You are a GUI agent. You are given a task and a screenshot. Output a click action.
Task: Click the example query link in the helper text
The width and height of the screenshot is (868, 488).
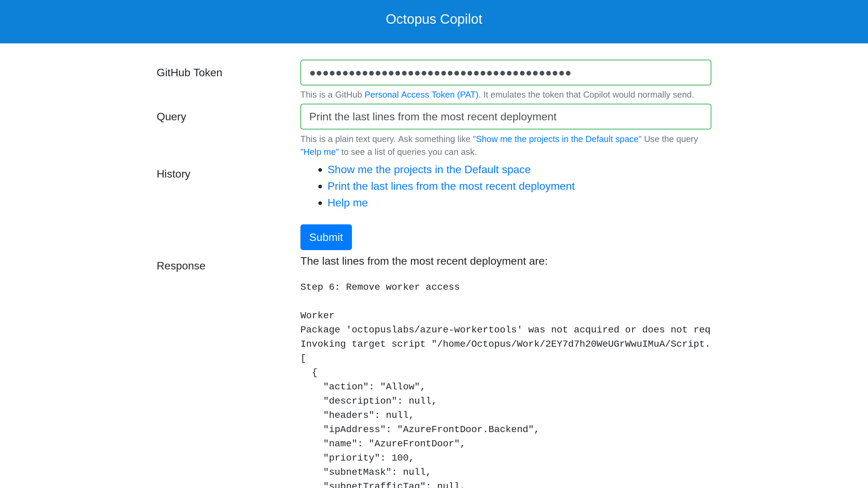click(x=557, y=139)
